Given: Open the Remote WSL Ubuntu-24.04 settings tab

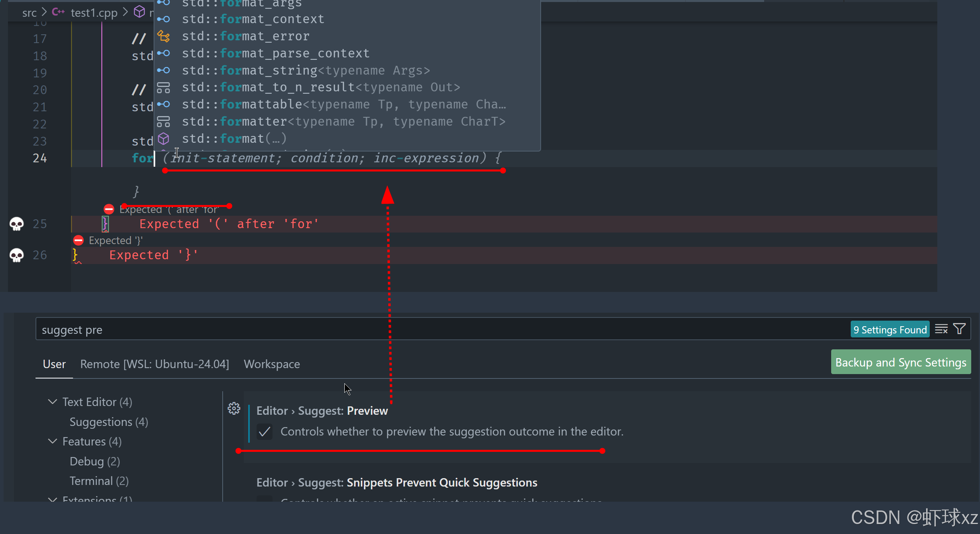Looking at the screenshot, I should pos(154,364).
